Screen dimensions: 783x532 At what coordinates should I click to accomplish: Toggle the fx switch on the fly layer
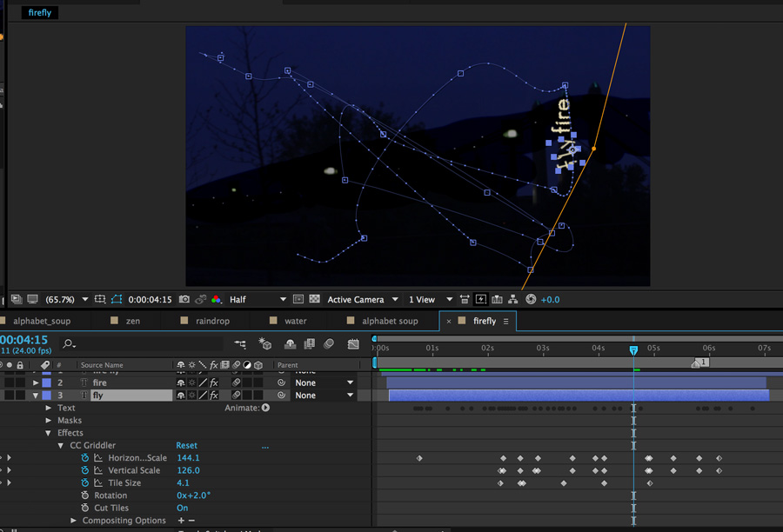(213, 395)
